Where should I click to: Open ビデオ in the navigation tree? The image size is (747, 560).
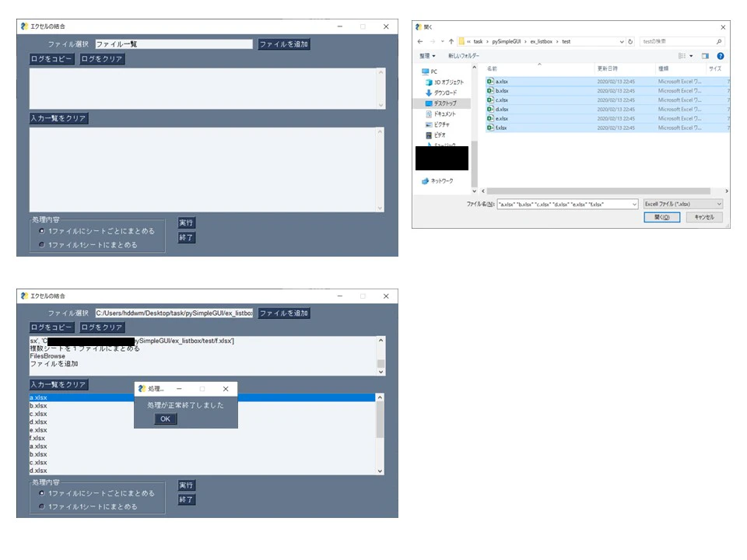tap(434, 135)
